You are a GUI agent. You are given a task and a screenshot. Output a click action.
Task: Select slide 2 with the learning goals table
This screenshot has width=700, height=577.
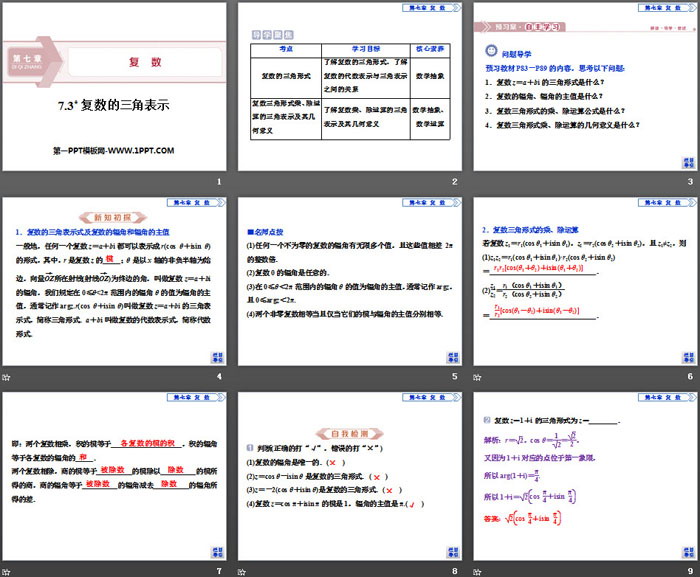click(350, 88)
